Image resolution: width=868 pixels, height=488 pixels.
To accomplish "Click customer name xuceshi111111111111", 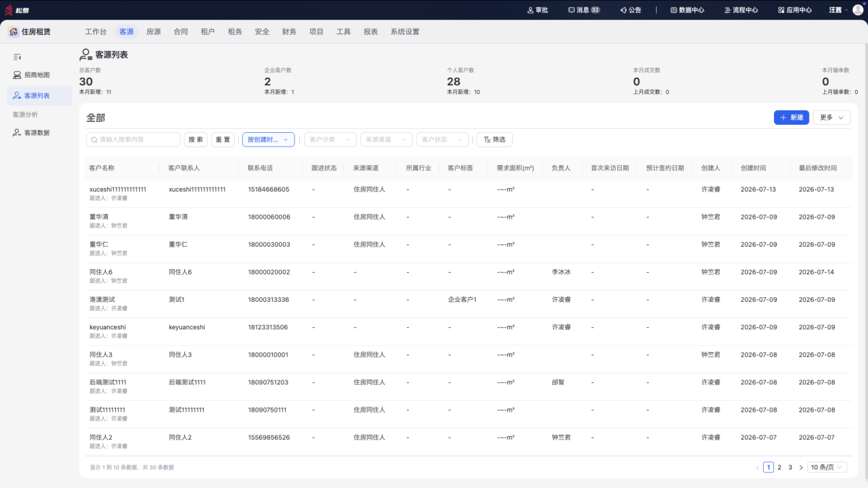I will [118, 189].
